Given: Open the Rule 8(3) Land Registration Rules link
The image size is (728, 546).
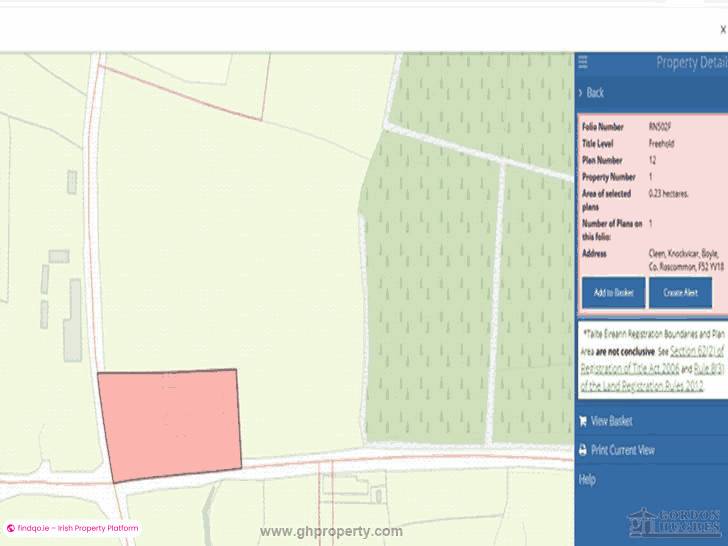Looking at the screenshot, I should tap(652, 377).
